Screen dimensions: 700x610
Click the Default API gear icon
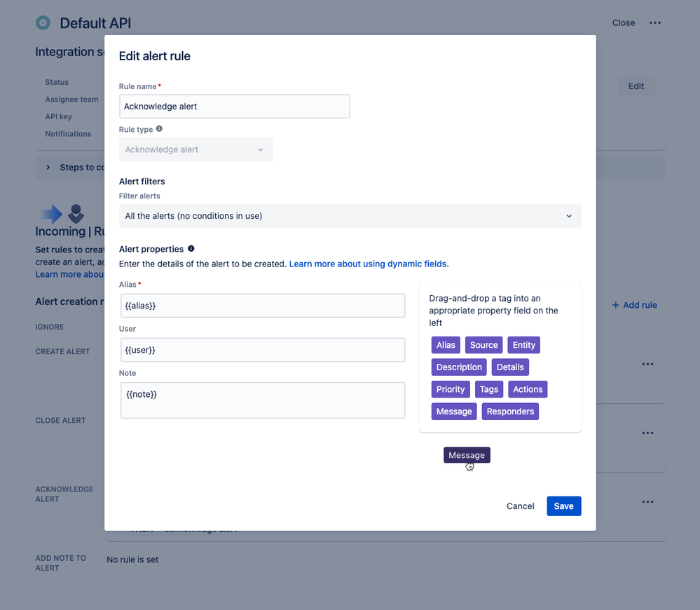pos(43,22)
